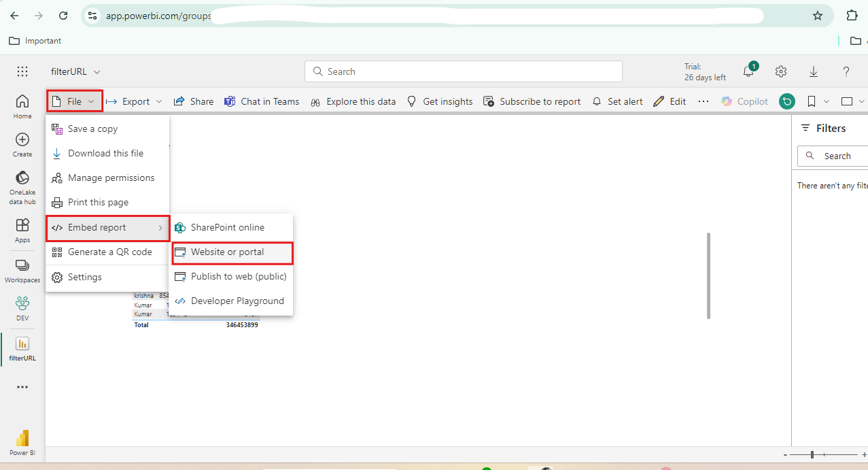Viewport: 868px width, 470px height.
Task: Open the header download icon
Action: (814, 71)
